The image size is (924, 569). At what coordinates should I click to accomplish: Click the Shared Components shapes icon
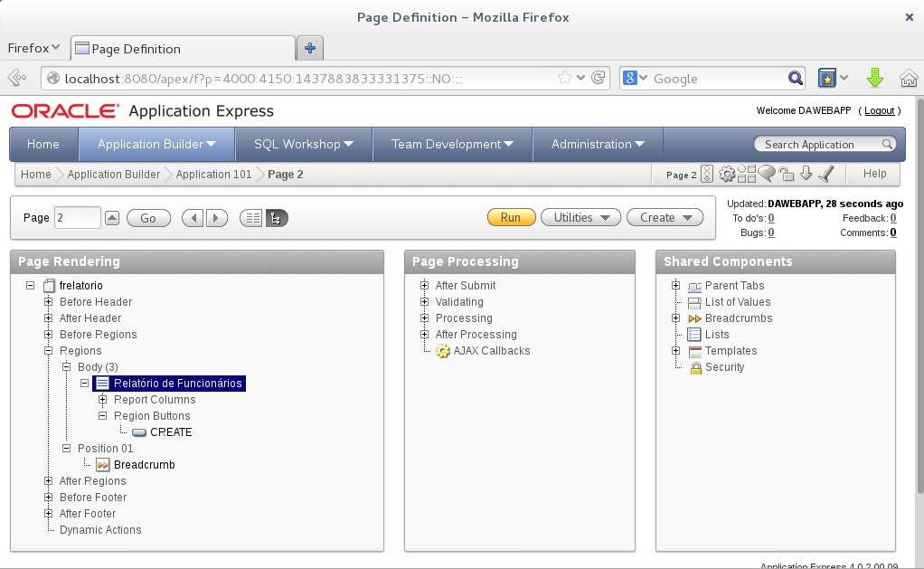click(x=747, y=174)
